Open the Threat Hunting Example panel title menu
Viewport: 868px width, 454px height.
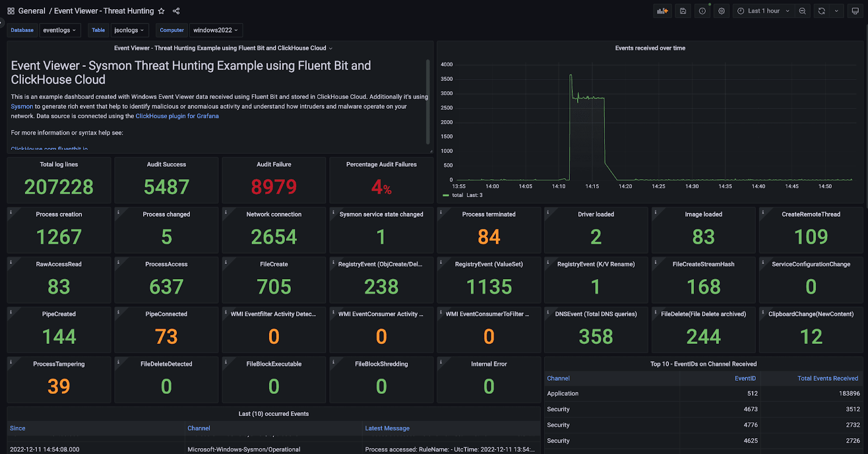pos(222,48)
